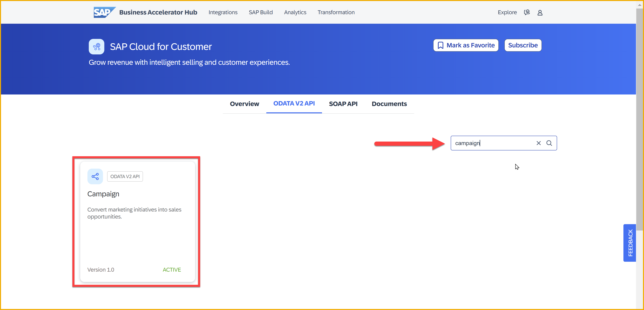Click the Subscribe button
Screen dimensions: 644x310
(523, 45)
